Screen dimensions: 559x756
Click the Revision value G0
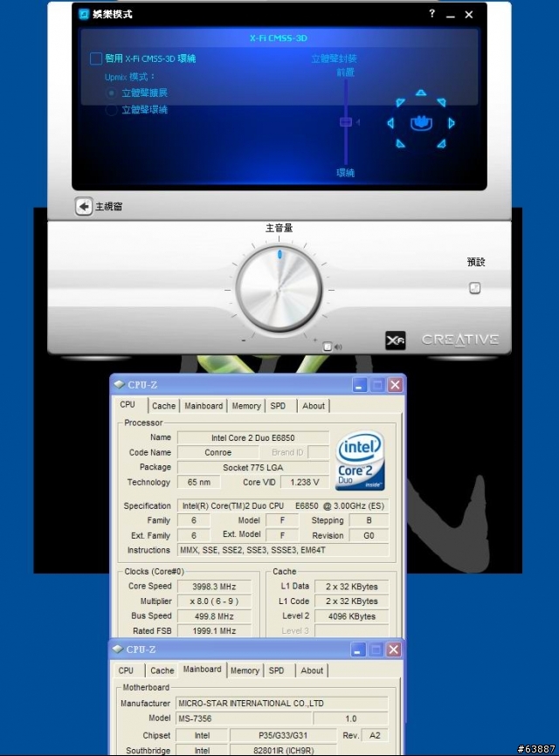click(369, 535)
